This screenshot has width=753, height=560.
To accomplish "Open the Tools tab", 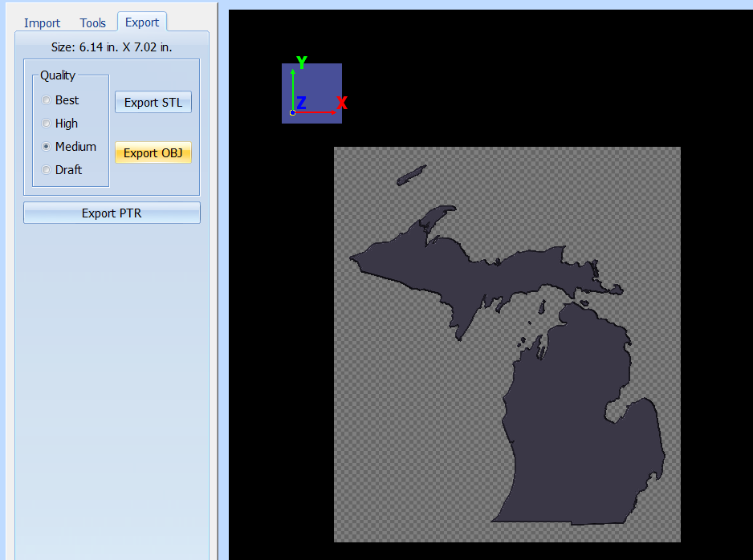I will pos(92,23).
